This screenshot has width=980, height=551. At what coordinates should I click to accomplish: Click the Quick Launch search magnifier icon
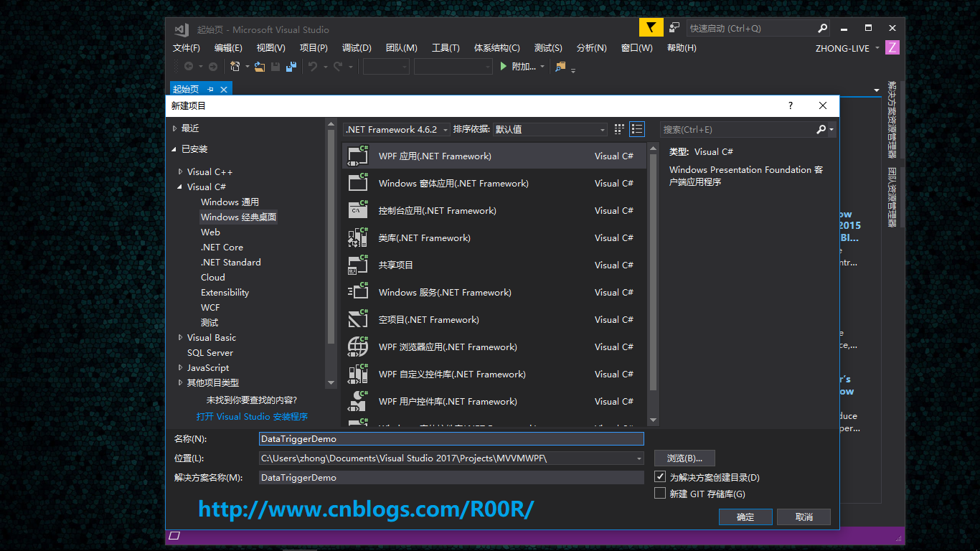click(x=823, y=29)
